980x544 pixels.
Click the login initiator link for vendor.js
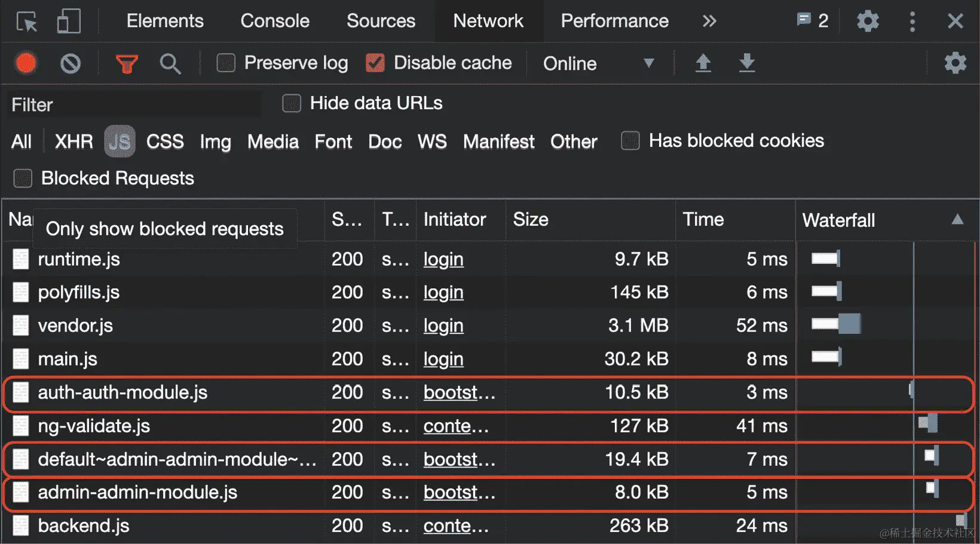443,326
